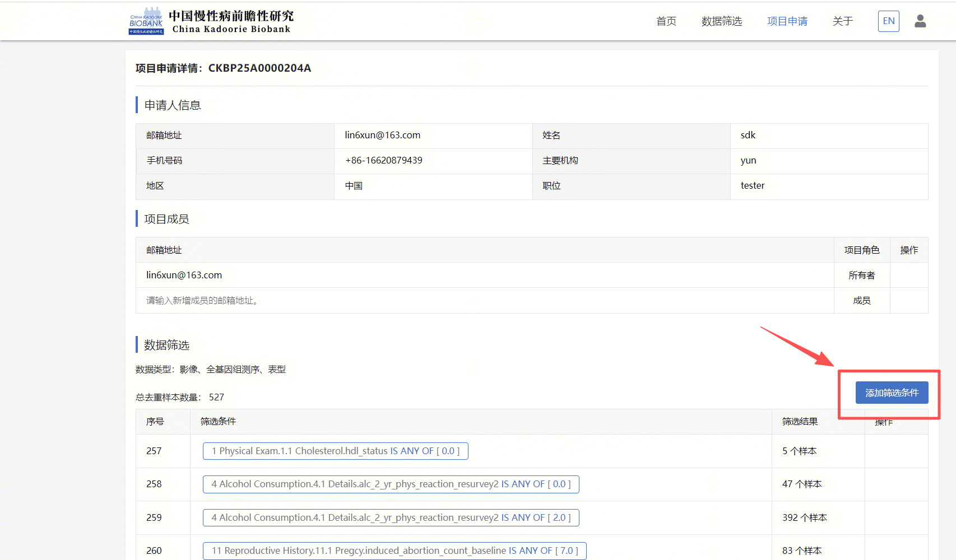
Task: Click the 5 个样本 result in row 257
Action: coord(799,451)
